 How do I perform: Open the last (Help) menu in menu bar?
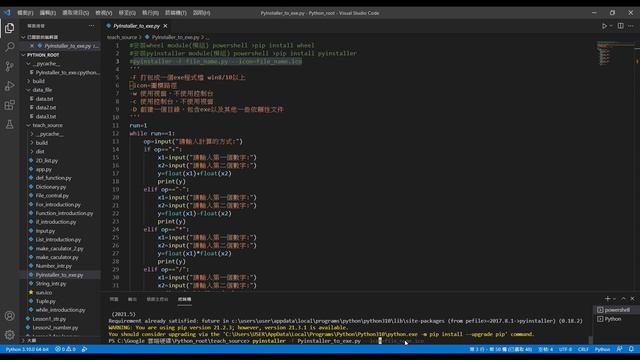[x=202, y=13]
